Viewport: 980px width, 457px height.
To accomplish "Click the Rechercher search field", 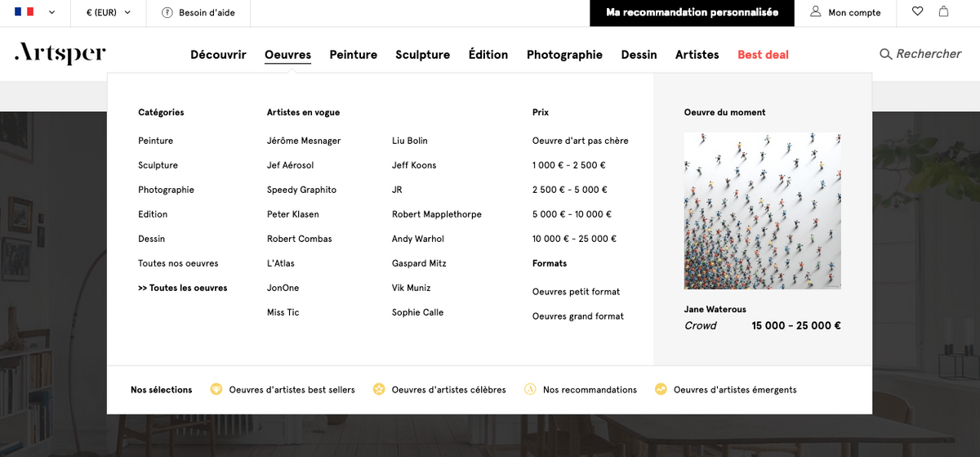I will click(x=929, y=54).
